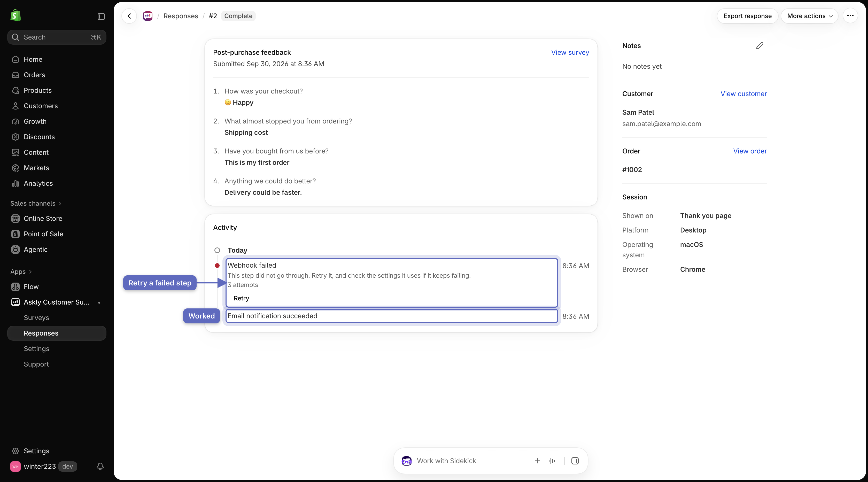Open Agentic channel
This screenshot has width=868, height=482.
pyautogui.click(x=57, y=249)
